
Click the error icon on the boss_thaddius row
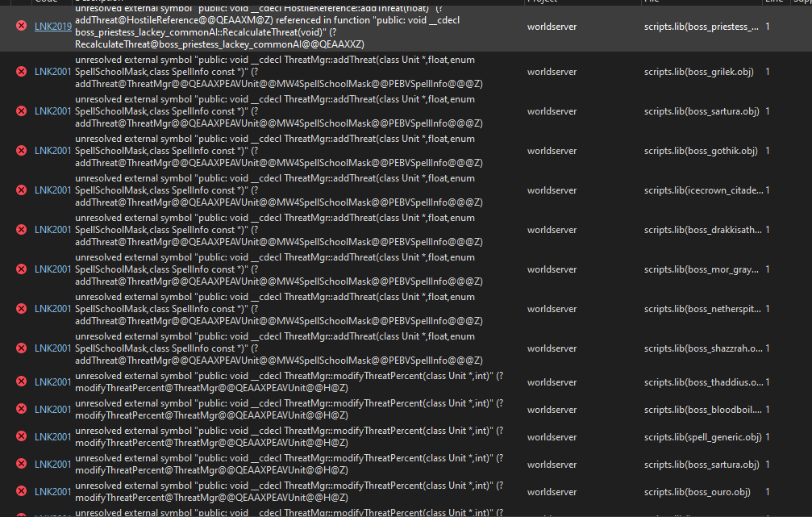pos(21,381)
